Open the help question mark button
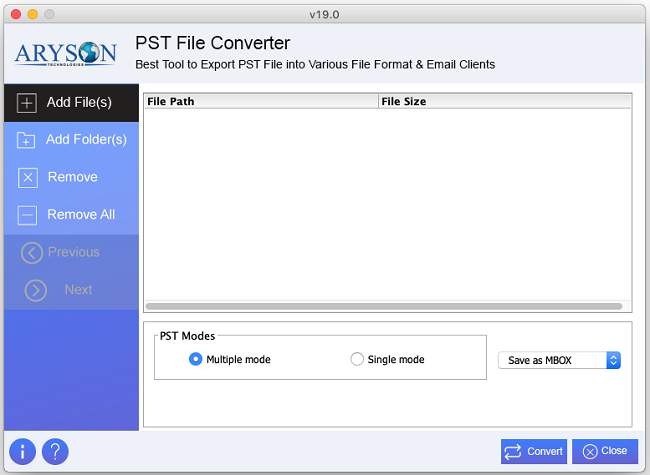Viewport: 650px width, 475px height. coord(55,451)
